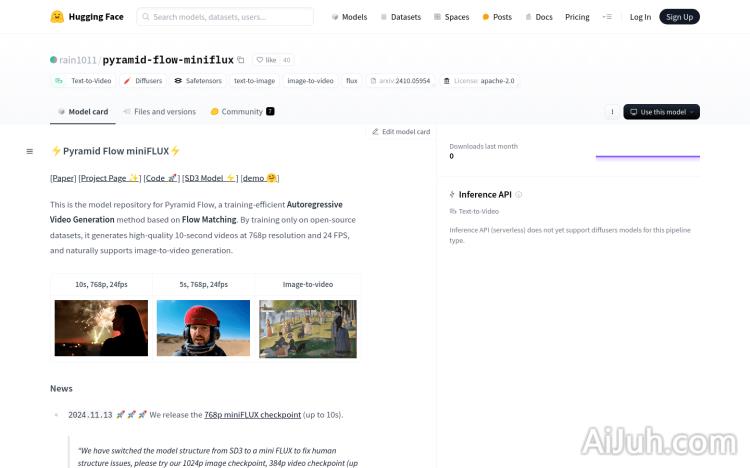Open the table of contents menu icon
The height and width of the screenshot is (468, 750).
tap(30, 151)
